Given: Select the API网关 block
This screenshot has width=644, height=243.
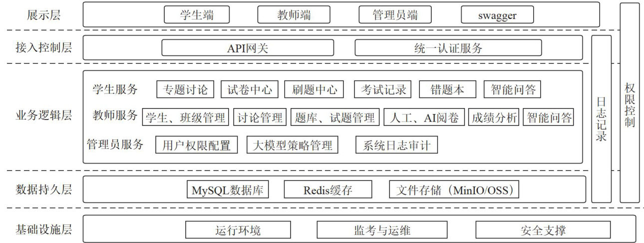Looking at the screenshot, I should tap(248, 48).
